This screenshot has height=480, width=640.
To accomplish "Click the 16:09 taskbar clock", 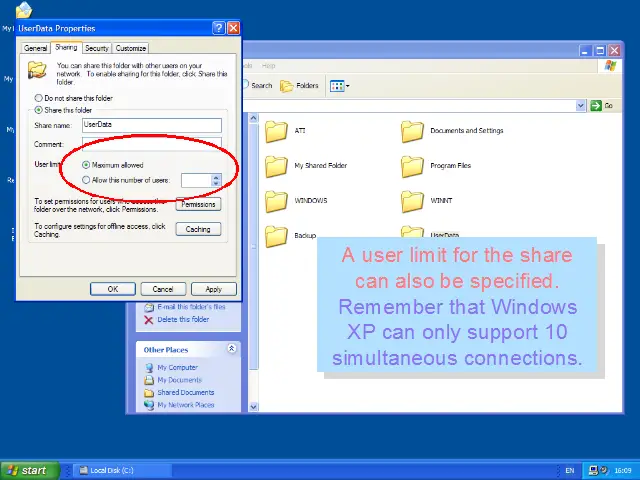I will tap(623, 471).
